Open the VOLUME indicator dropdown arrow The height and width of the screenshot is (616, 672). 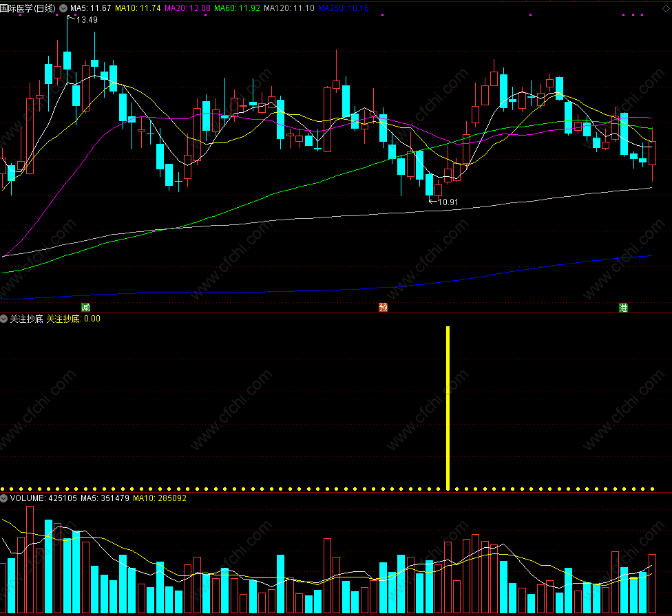pos(4,498)
